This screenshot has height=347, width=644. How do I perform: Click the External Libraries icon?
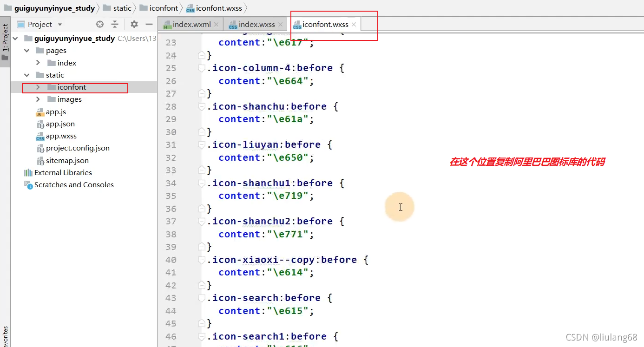coord(28,172)
